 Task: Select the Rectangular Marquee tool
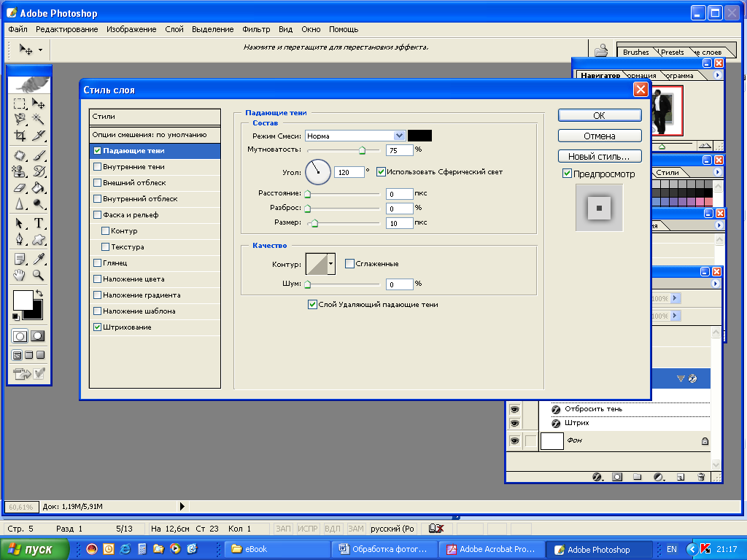(20, 104)
